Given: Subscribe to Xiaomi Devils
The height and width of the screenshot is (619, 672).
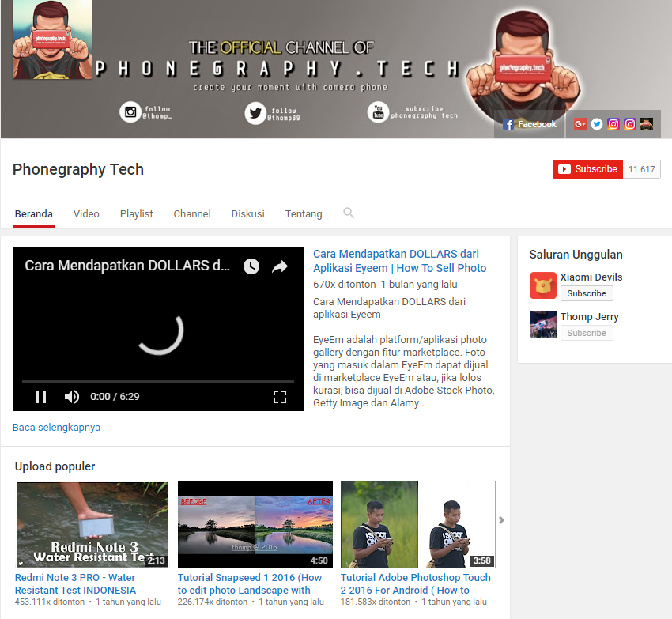Looking at the screenshot, I should pyautogui.click(x=587, y=293).
